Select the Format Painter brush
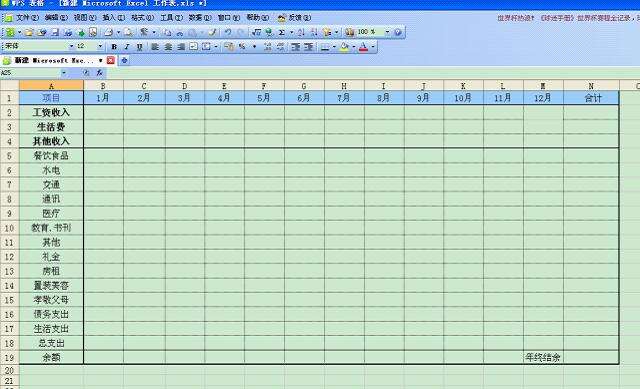This screenshot has width=640, height=389. click(212, 32)
